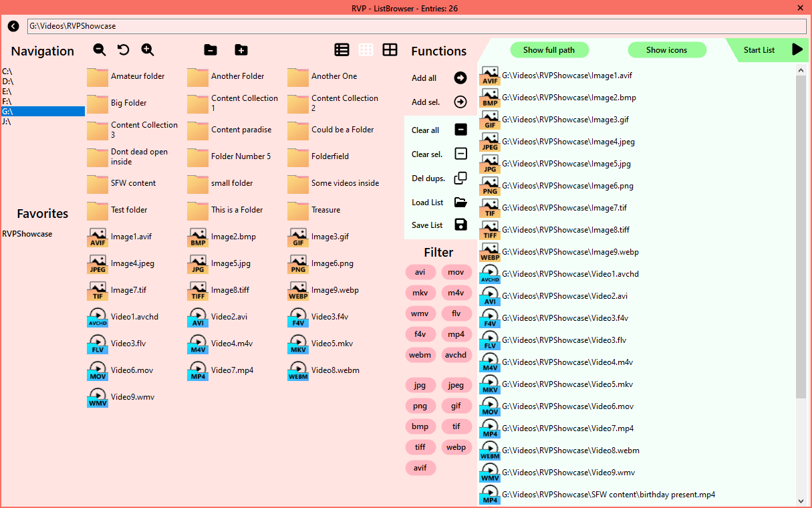This screenshot has height=508, width=812.
Task: Open the Load List folder icon
Action: (460, 202)
